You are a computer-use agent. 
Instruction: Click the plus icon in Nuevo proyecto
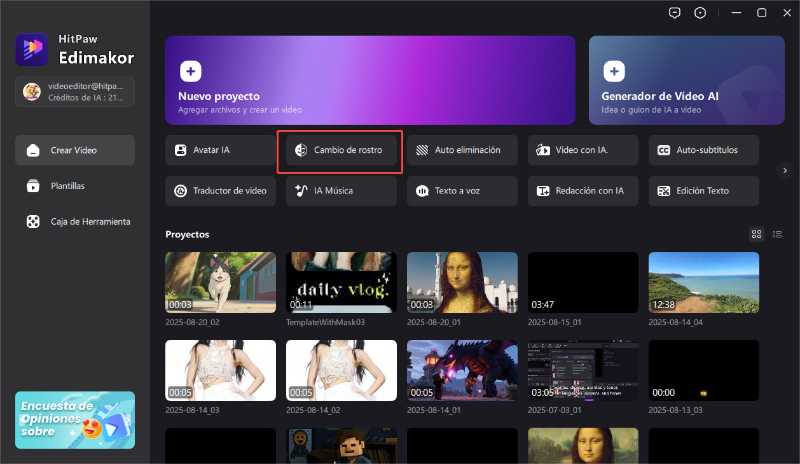click(x=190, y=71)
